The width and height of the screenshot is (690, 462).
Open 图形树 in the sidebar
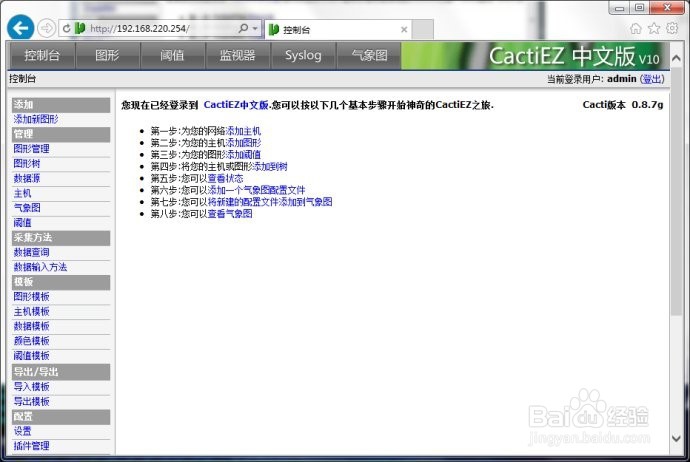pyautogui.click(x=27, y=164)
